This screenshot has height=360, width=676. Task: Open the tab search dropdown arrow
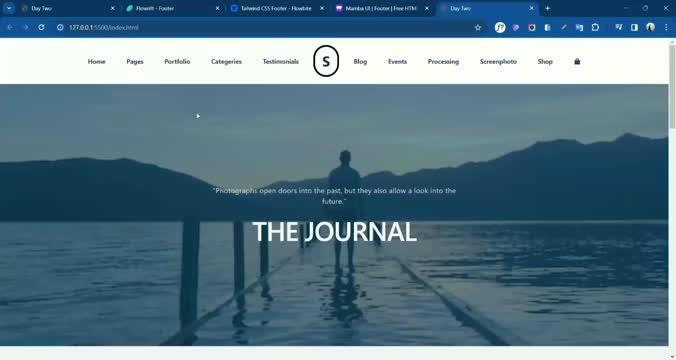[9, 8]
